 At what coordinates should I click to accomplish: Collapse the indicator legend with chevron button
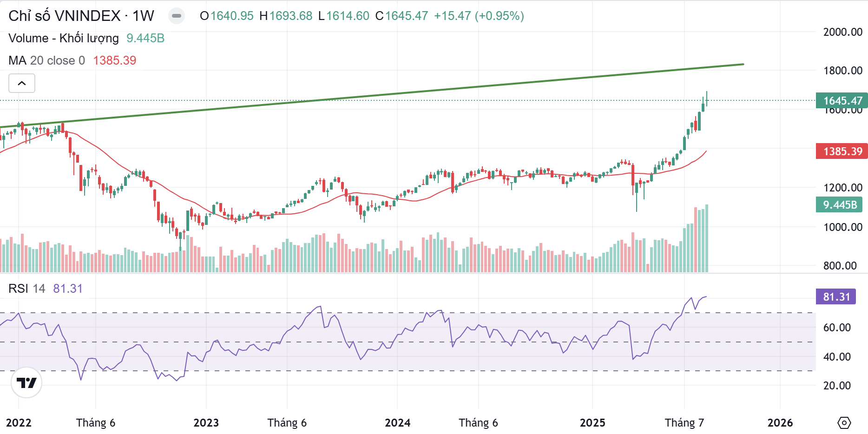pyautogui.click(x=22, y=84)
